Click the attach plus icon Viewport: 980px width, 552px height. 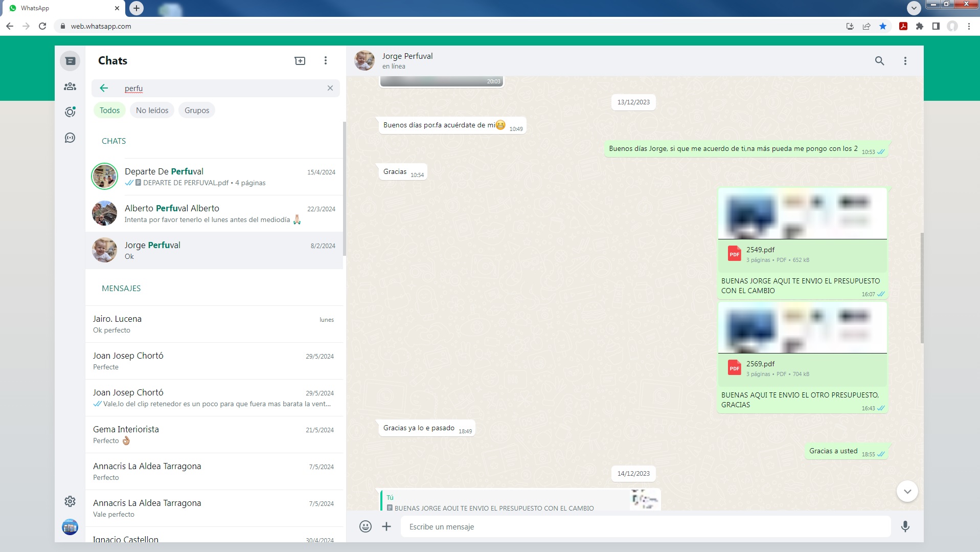tap(386, 526)
